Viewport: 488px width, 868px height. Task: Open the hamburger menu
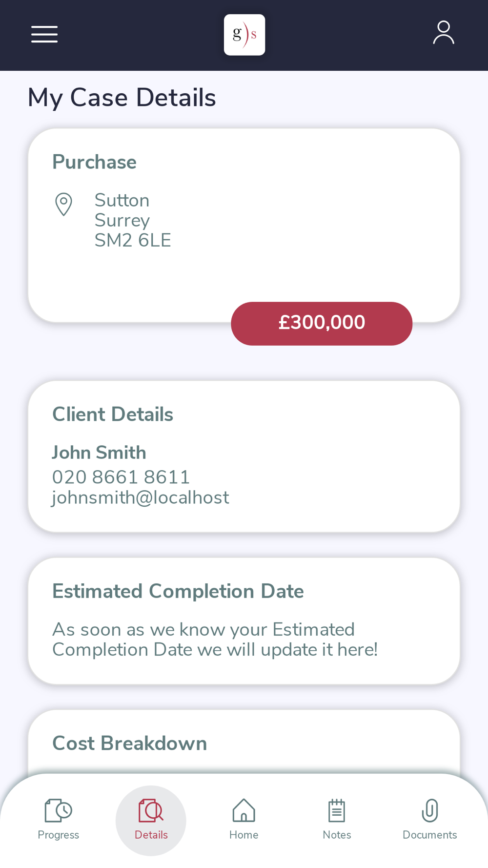tap(44, 34)
